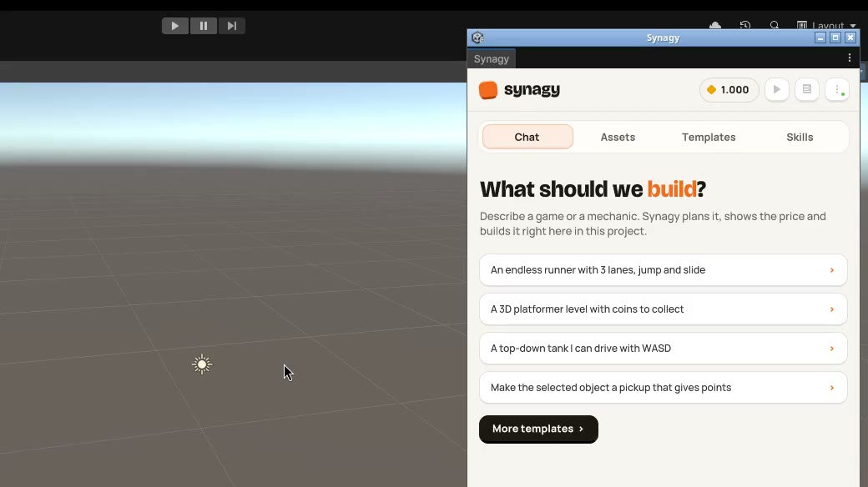Step one frame forward in Unity

pos(232,26)
